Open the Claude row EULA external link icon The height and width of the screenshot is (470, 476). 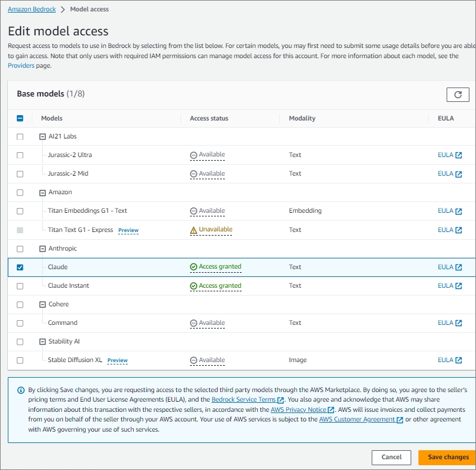pos(459,267)
